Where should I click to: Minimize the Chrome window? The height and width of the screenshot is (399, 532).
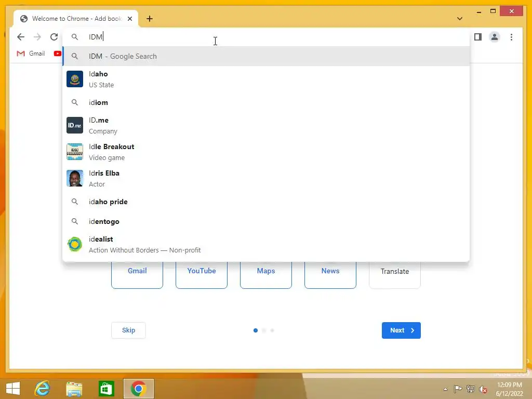(x=478, y=11)
